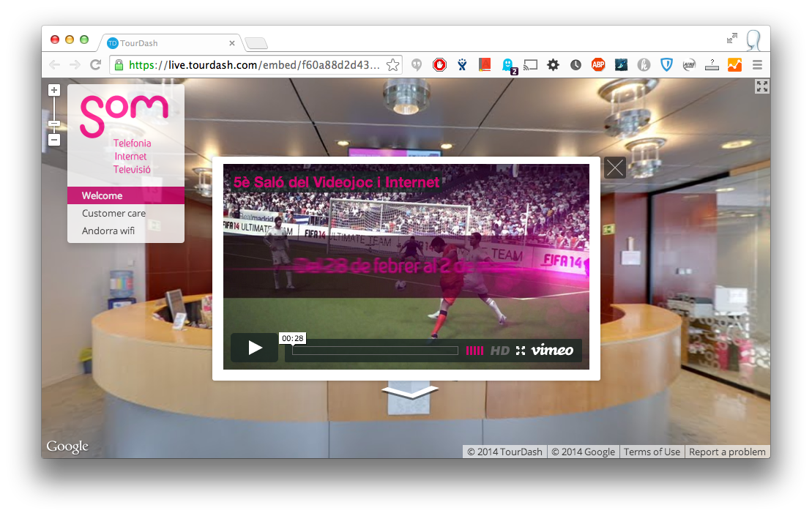Image resolution: width=812 pixels, height=516 pixels.
Task: Open a new browser tab
Action: 256,43
